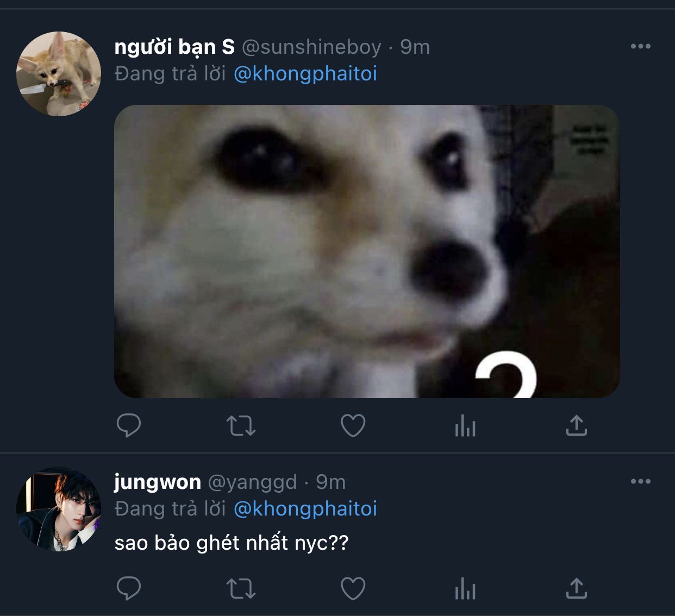
Task: Open jungwon's display name profile link
Action: (x=158, y=482)
